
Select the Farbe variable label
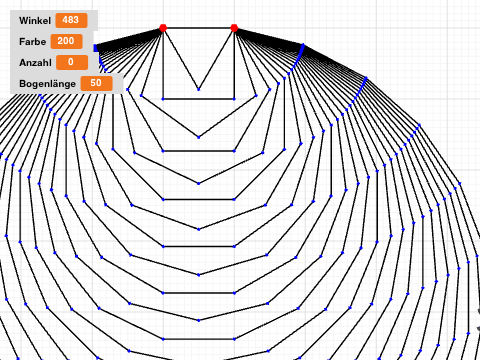coord(33,42)
